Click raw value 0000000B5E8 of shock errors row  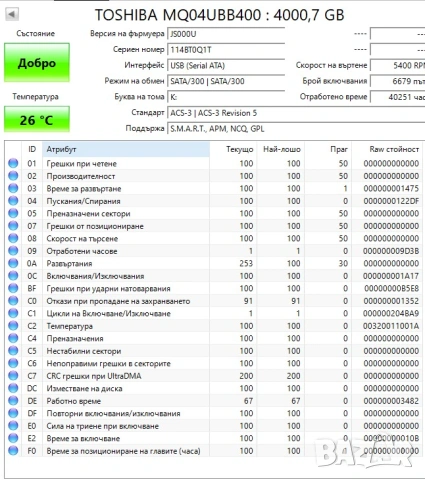[x=391, y=288]
